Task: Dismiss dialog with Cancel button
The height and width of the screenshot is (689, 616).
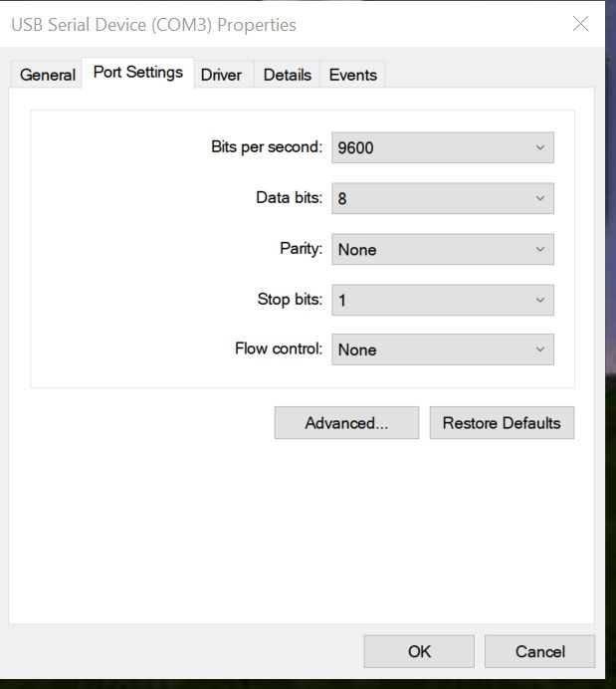Action: point(540,651)
